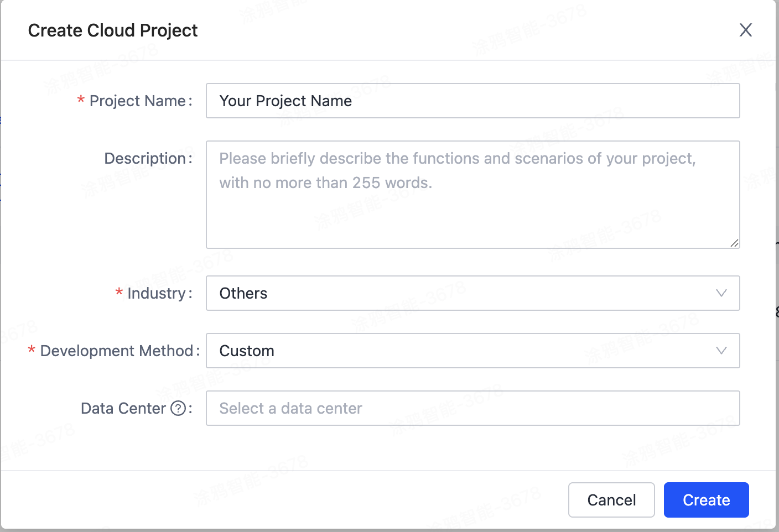779x532 pixels.
Task: Click the Select a data center placeholder
Action: [x=290, y=408]
